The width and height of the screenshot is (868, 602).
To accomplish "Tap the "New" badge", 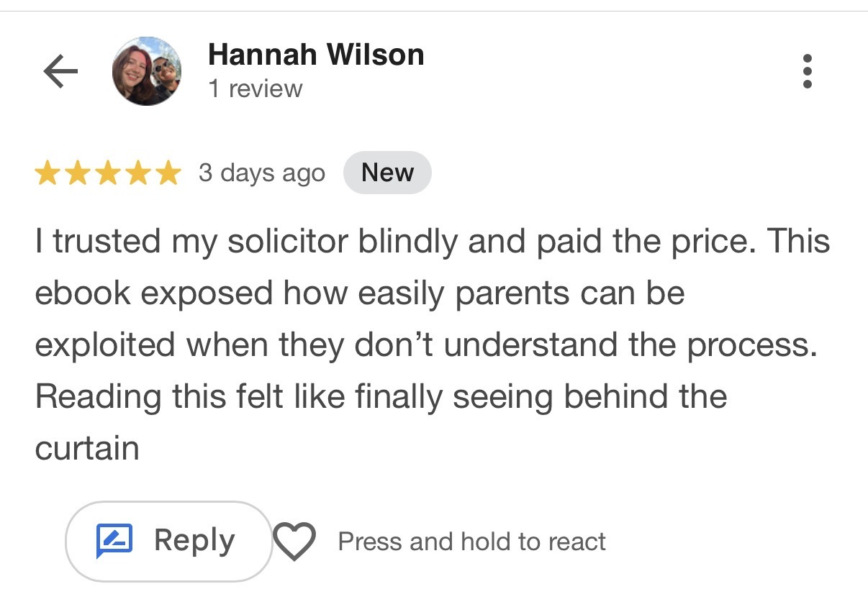I will click(387, 173).
